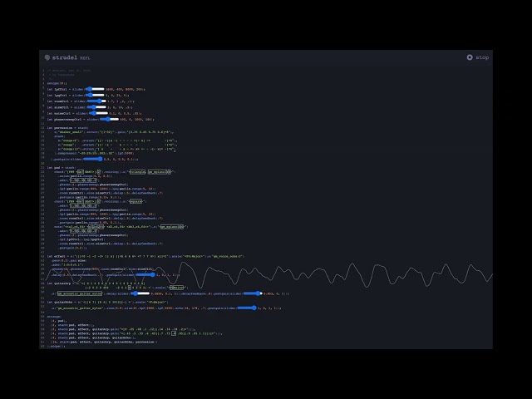Viewport: 532px width, 399px height.
Task: Click the setcpm line at top
Action: tap(57, 83)
